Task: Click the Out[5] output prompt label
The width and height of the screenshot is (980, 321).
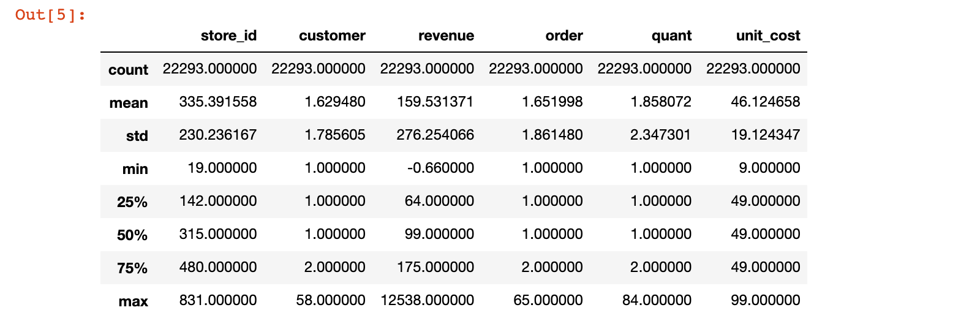Action: pyautogui.click(x=50, y=15)
